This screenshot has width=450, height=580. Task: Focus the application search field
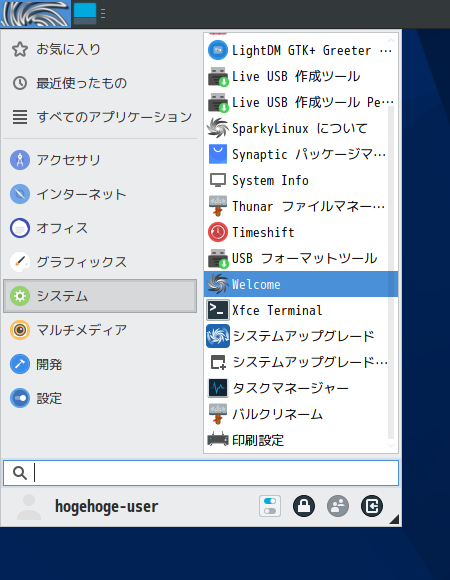[x=201, y=473]
